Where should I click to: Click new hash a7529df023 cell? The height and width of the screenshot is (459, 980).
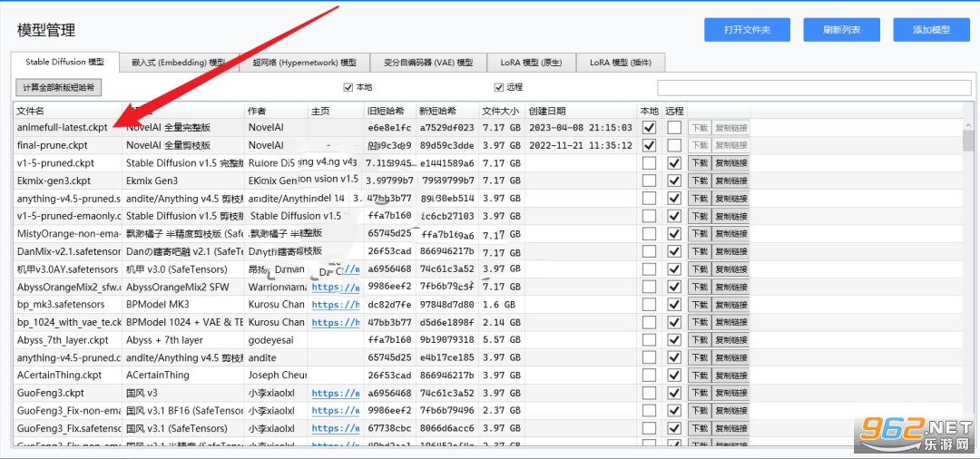pyautogui.click(x=446, y=127)
